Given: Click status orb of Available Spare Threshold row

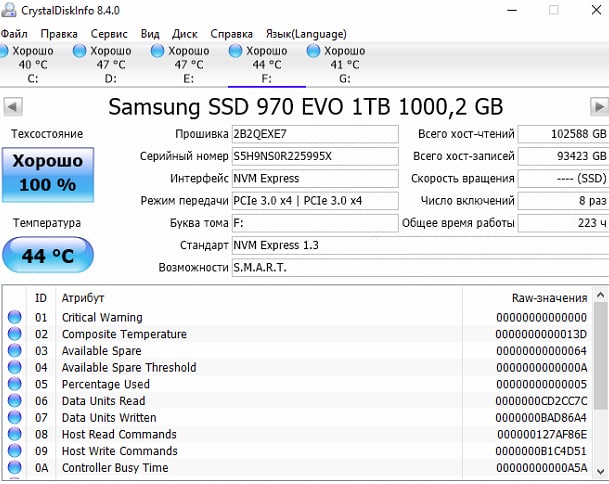Looking at the screenshot, I should click(15, 367).
